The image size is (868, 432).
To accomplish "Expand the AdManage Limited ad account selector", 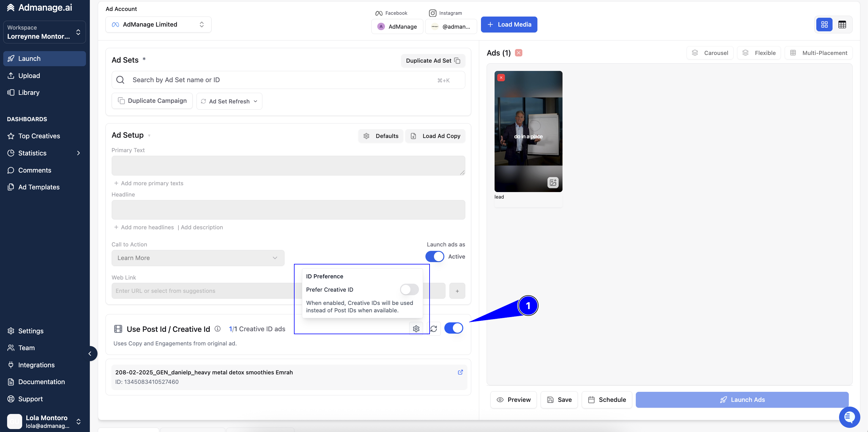I will point(158,25).
